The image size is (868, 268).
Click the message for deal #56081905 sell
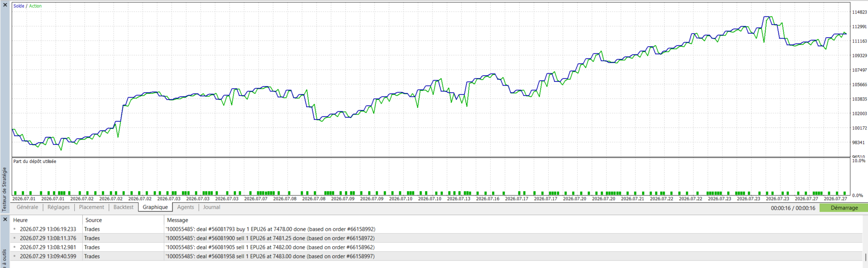pos(270,247)
